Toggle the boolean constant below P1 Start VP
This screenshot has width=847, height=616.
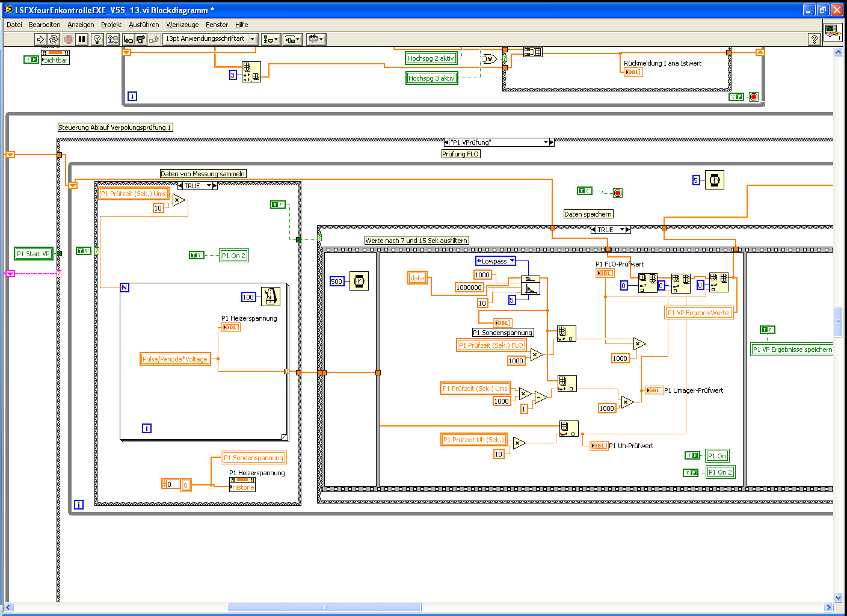coord(84,251)
